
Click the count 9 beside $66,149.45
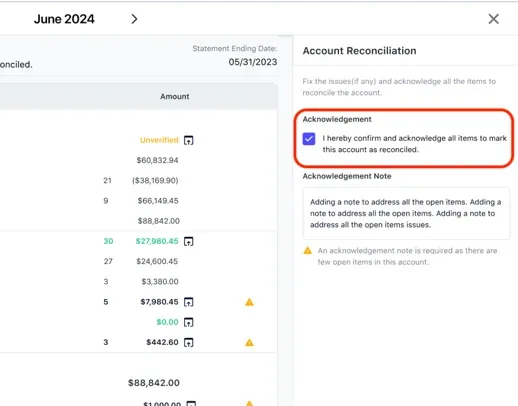(x=106, y=201)
